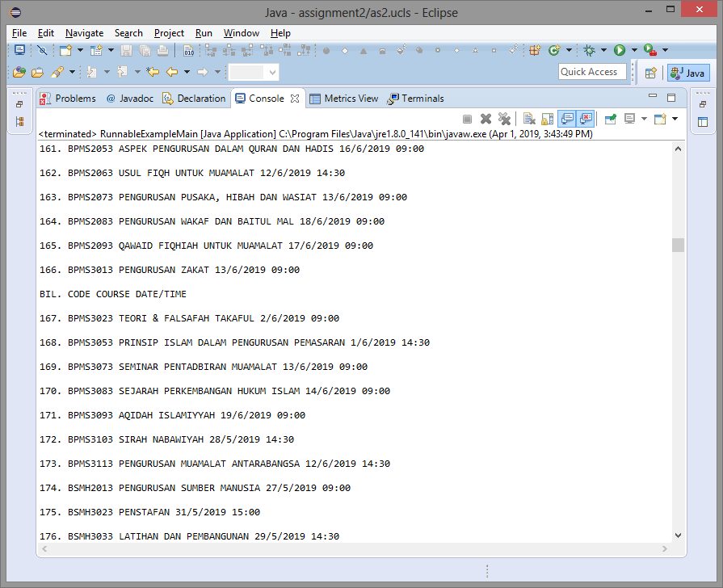
Task: Toggle Scroll Lock in console
Action: click(548, 119)
